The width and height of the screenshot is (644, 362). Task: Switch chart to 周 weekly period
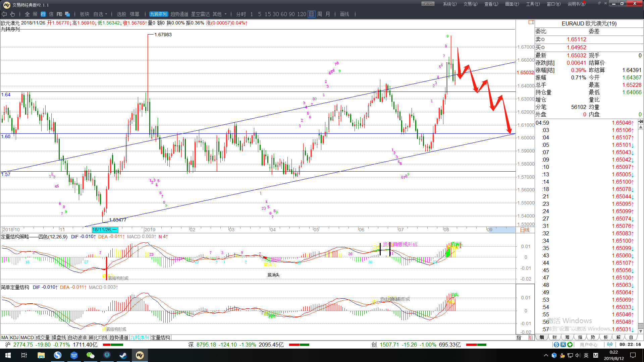click(320, 14)
